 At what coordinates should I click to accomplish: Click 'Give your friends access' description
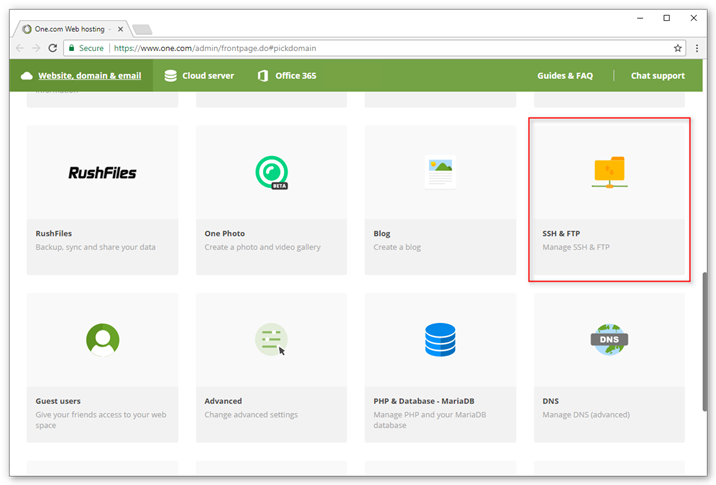(x=101, y=420)
